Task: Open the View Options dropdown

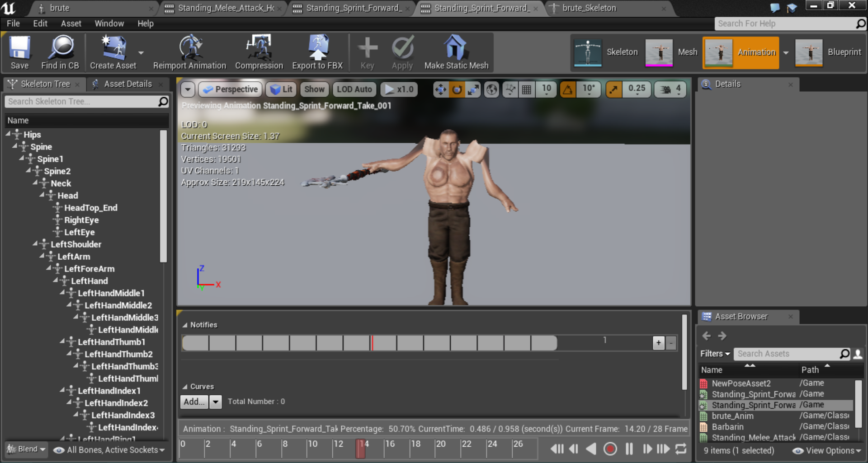Action: point(828,450)
